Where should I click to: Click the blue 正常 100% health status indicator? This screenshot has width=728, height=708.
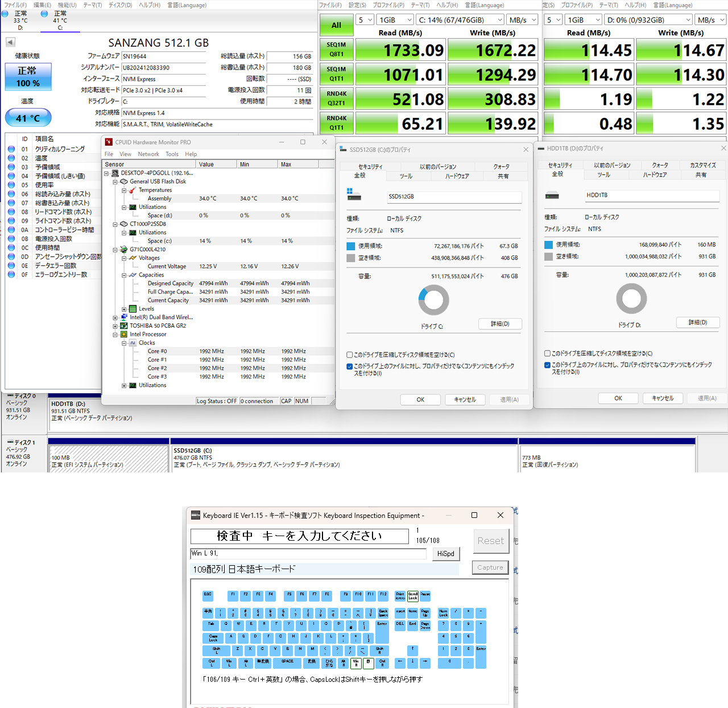click(x=28, y=77)
